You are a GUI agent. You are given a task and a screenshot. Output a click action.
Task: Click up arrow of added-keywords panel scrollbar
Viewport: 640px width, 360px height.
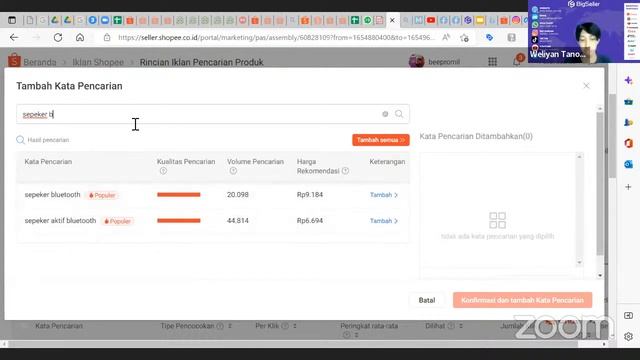coord(579,156)
